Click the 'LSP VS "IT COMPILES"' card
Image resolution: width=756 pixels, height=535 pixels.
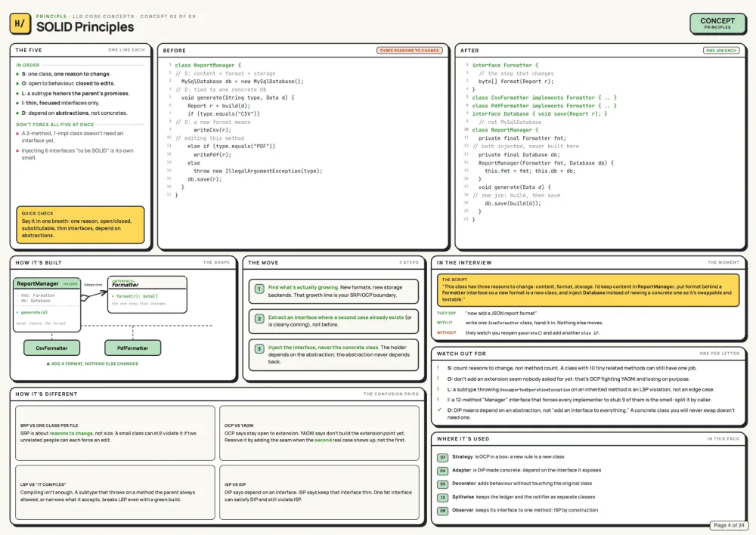coord(115,492)
